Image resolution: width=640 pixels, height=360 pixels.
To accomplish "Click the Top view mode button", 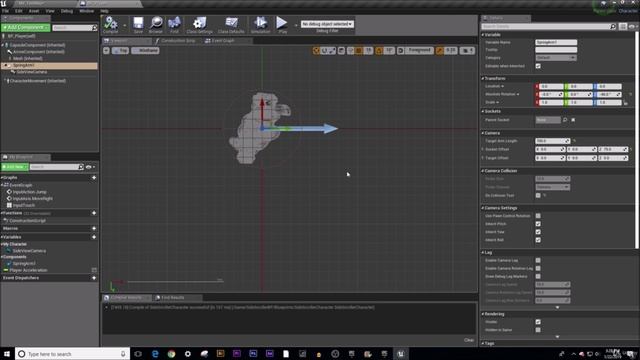I will [120, 51].
